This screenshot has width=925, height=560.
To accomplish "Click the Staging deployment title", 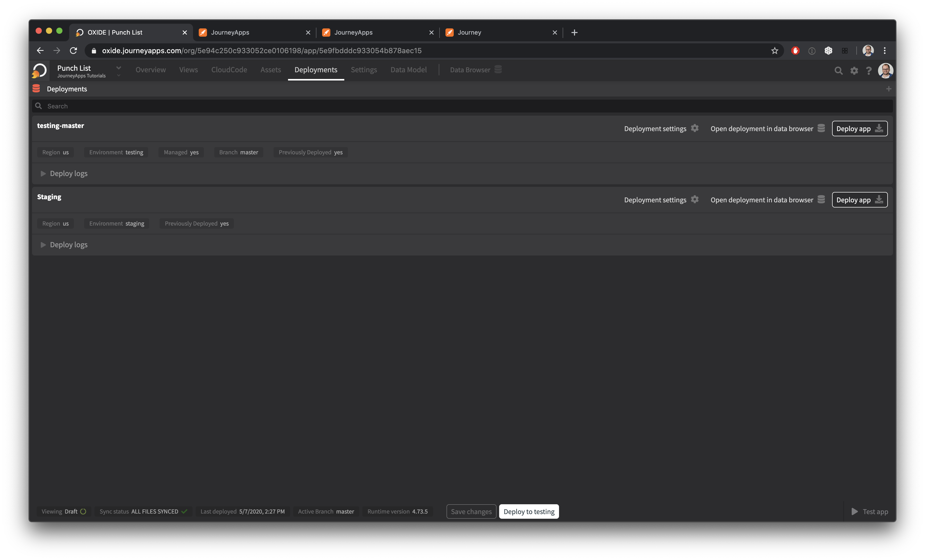I will point(49,197).
